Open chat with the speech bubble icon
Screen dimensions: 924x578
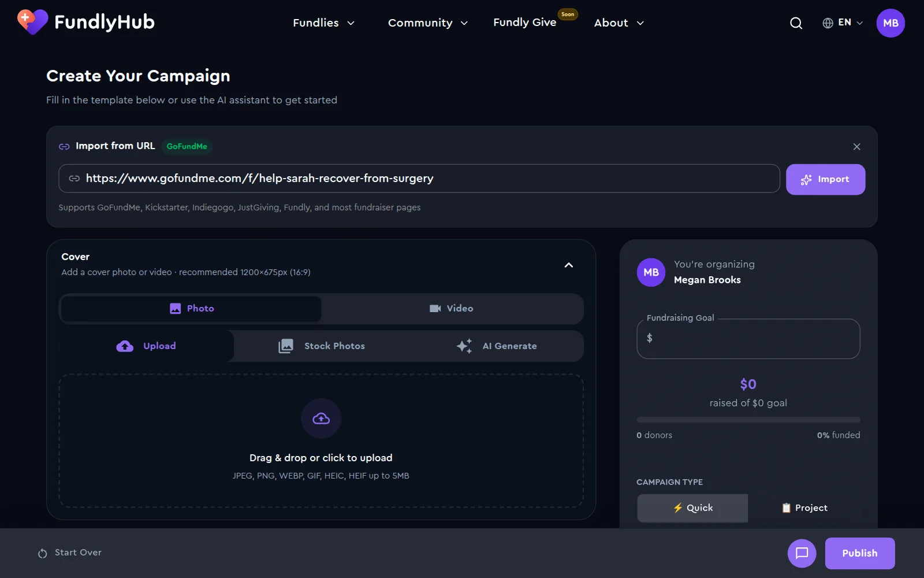[802, 553]
